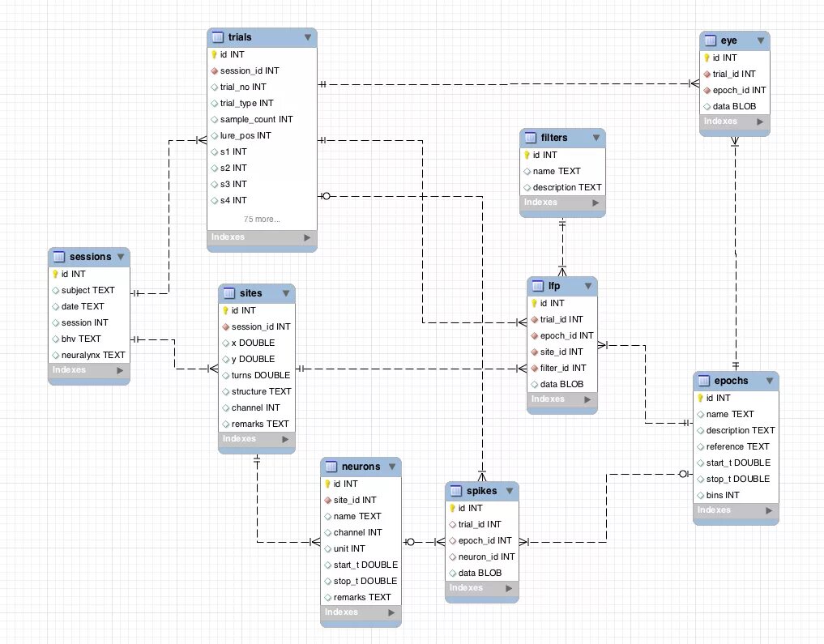The image size is (824, 644).
Task: Collapse the eye table columns
Action: (761, 41)
